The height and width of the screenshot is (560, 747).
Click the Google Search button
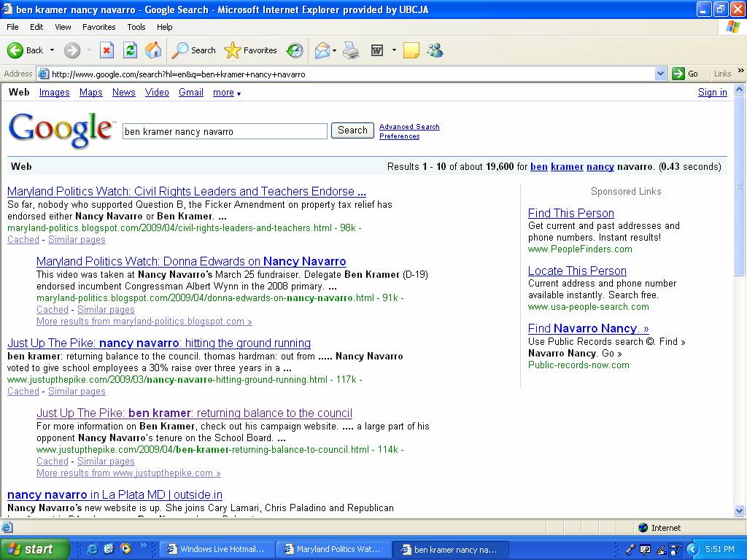[352, 131]
